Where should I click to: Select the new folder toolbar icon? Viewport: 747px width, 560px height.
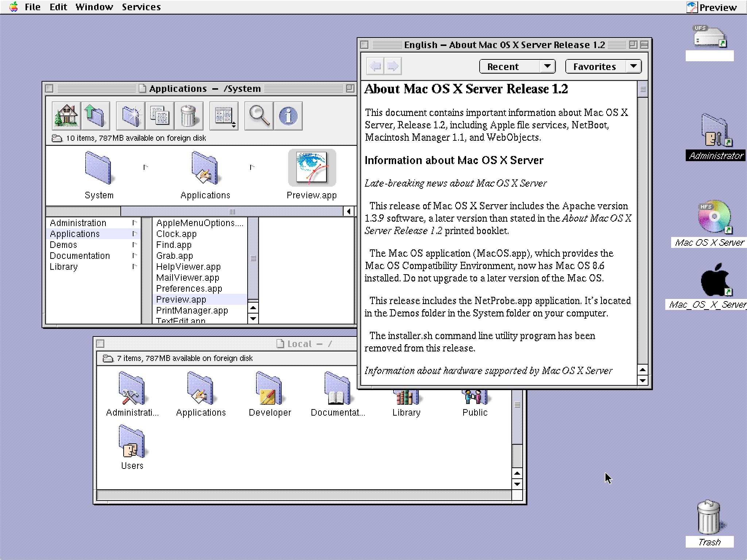[x=130, y=116]
